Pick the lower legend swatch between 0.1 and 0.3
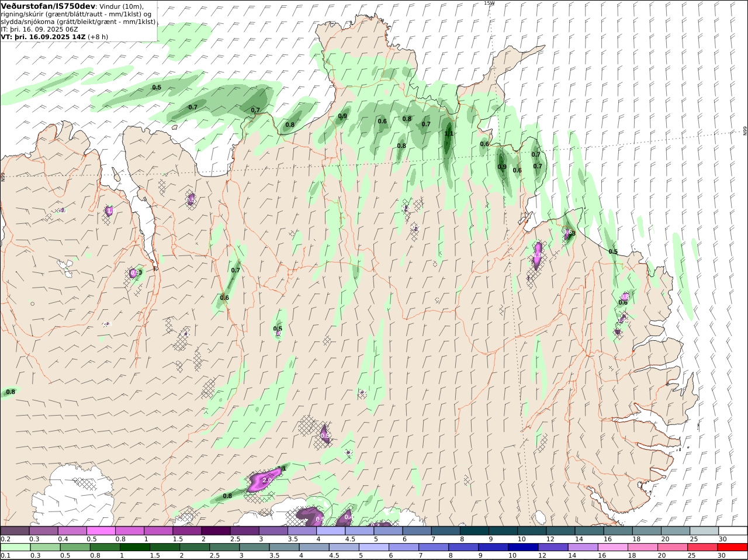The height and width of the screenshot is (560, 748). [15, 547]
